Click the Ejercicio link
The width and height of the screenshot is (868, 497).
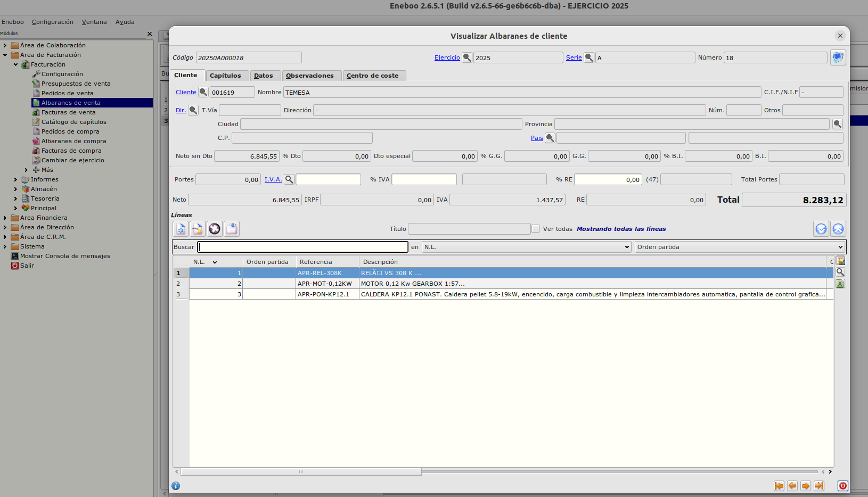(x=447, y=57)
